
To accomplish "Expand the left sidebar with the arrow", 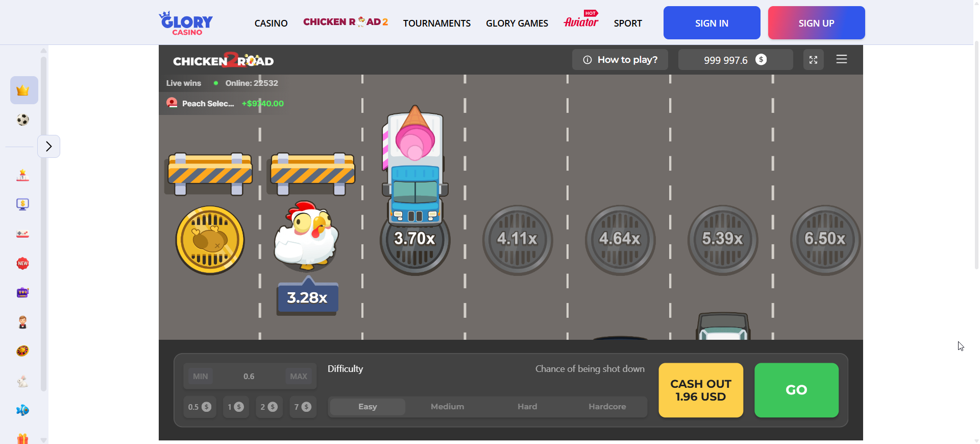I will point(48,147).
